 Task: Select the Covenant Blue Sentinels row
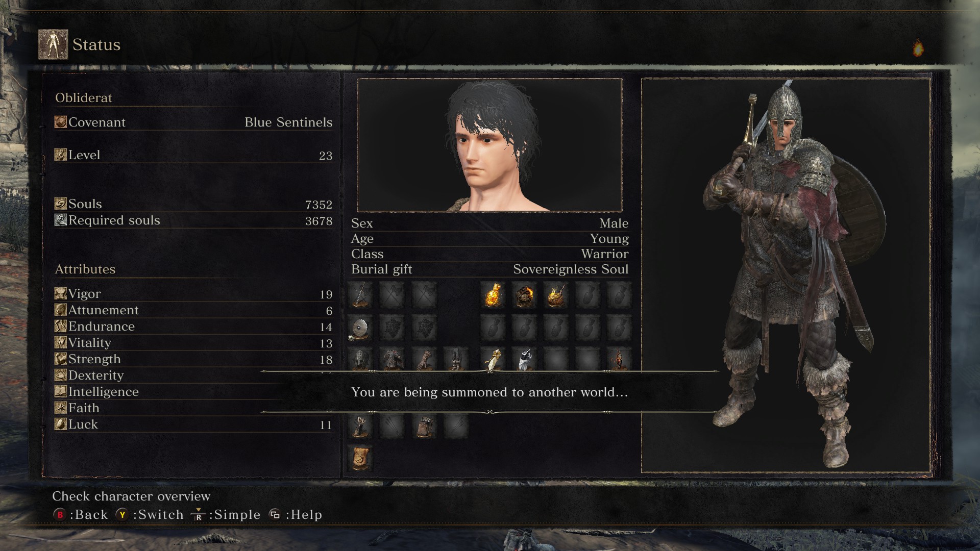(193, 122)
